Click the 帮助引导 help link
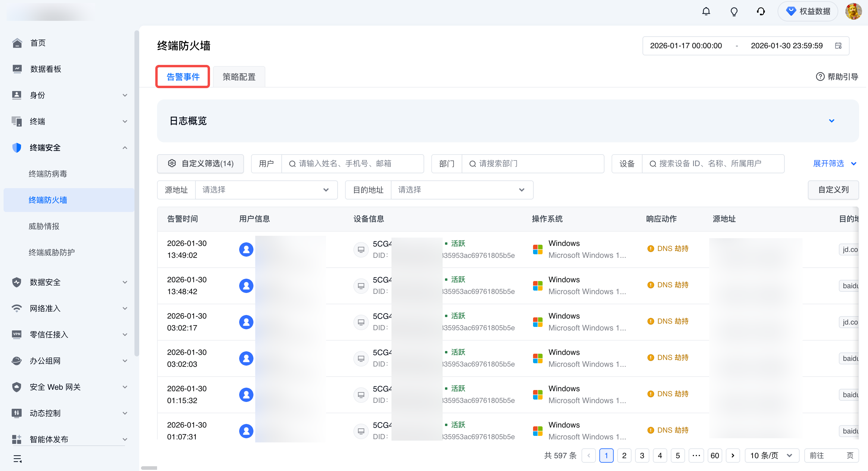The width and height of the screenshot is (868, 471). pos(837,77)
